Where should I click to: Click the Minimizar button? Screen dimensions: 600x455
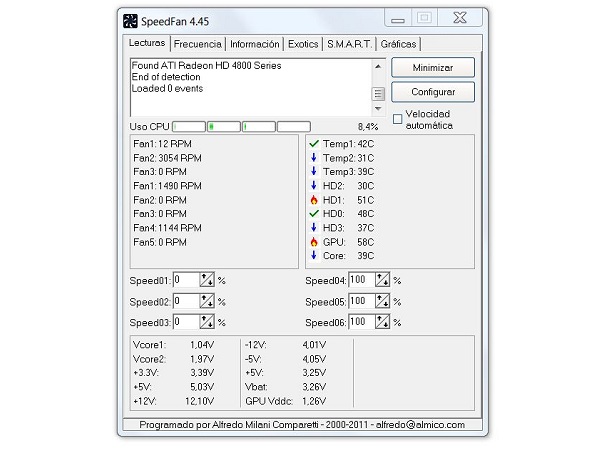point(433,68)
